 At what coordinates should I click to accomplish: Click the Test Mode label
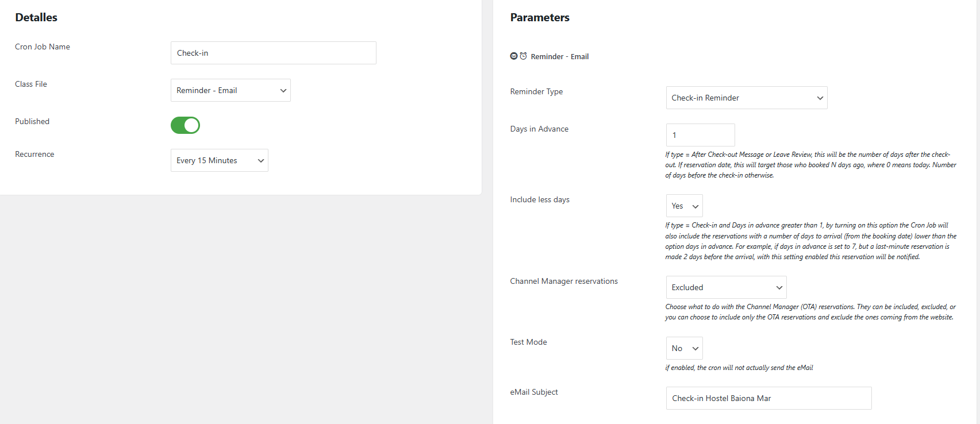click(x=528, y=342)
